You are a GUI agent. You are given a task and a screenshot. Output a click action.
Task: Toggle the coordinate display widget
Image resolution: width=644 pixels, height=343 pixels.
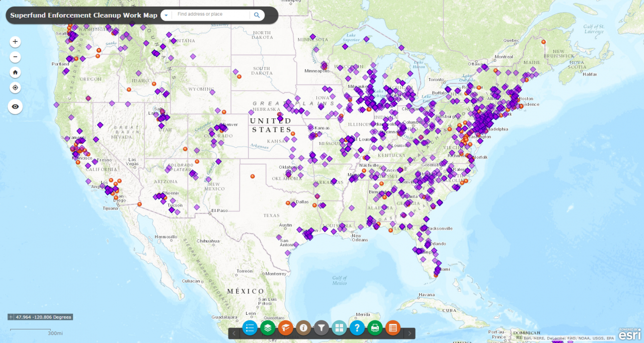(11, 317)
